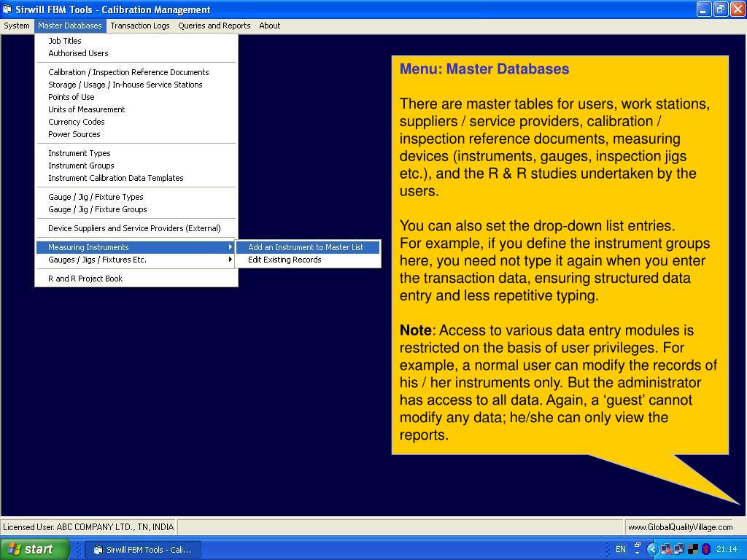Click the application icon in title bar
Image resolution: width=747 pixels, height=560 pixels.
(7, 9)
